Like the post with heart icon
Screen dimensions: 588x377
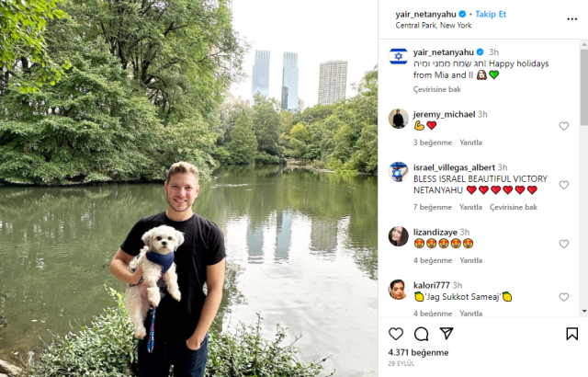click(396, 334)
